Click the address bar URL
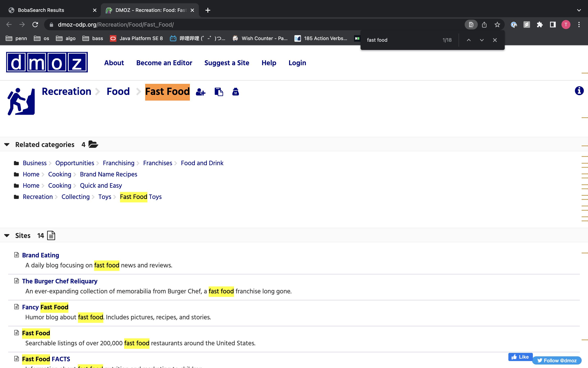588x368 pixels. (116, 25)
